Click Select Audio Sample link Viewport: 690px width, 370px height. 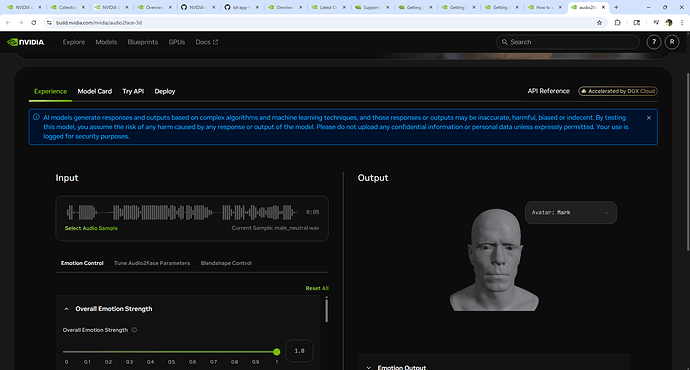91,228
